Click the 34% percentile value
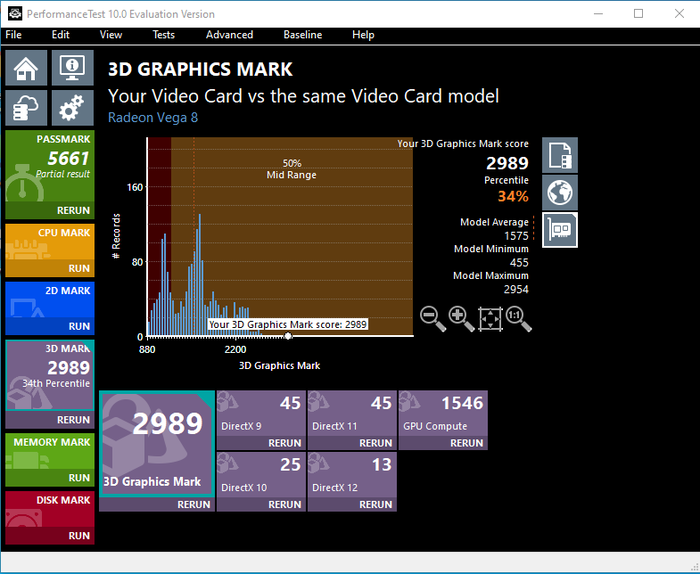 513,196
